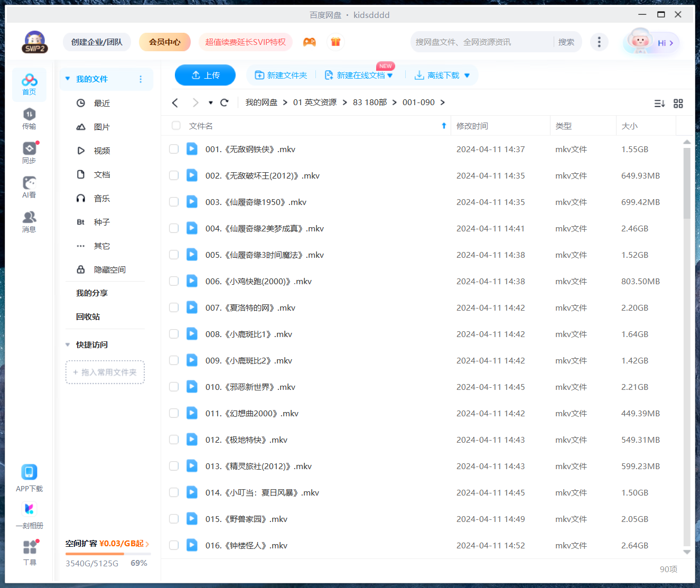Refresh the file list with reload icon
The height and width of the screenshot is (588, 700).
(224, 102)
